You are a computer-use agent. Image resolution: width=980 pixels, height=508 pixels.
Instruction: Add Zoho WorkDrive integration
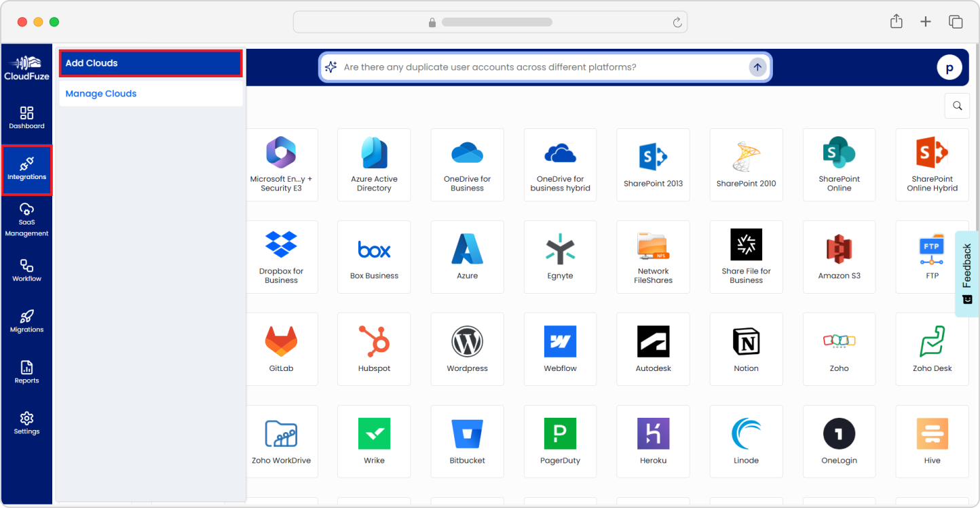(281, 442)
